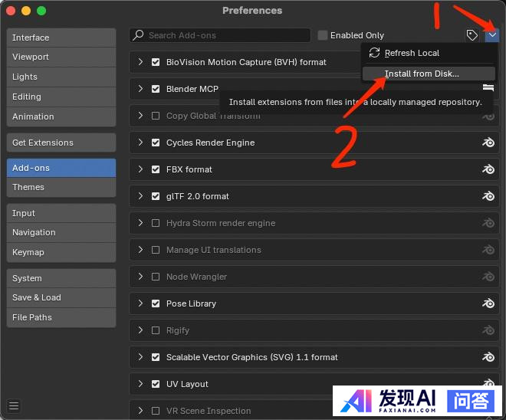Enable the Rigify add-on checkbox

coord(156,330)
